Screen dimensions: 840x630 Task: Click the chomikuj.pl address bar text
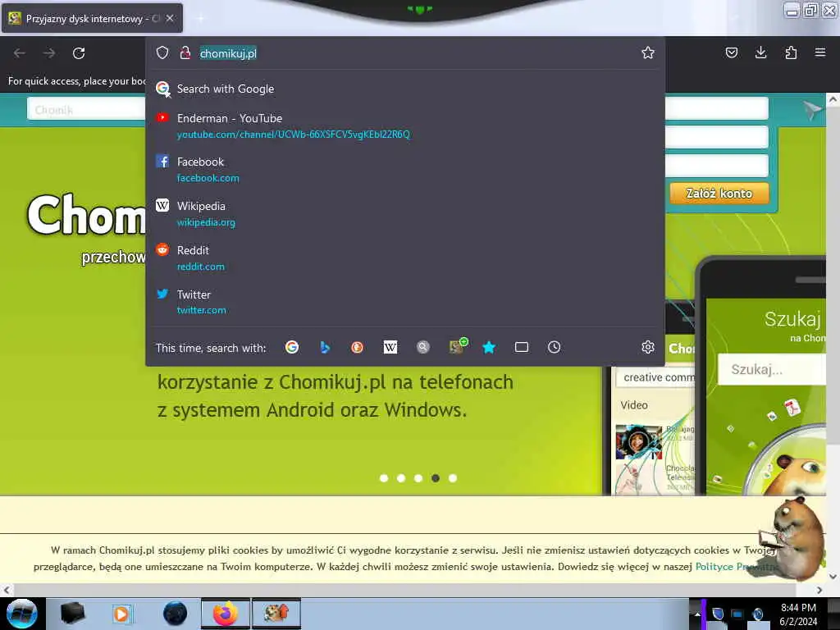pyautogui.click(x=228, y=53)
